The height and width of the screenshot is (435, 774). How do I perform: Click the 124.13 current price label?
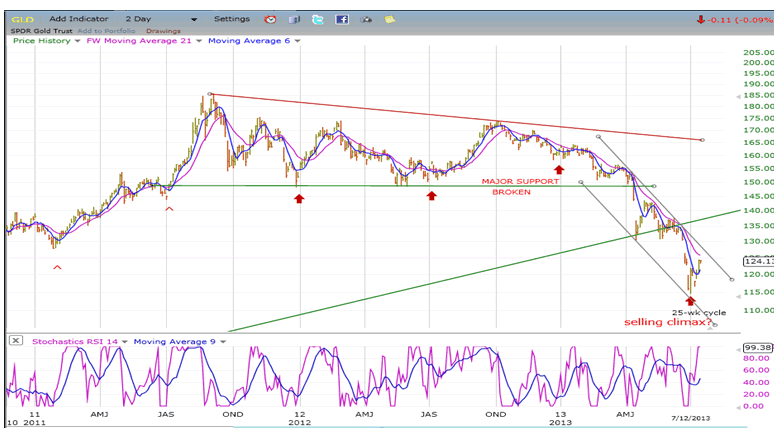(x=757, y=262)
